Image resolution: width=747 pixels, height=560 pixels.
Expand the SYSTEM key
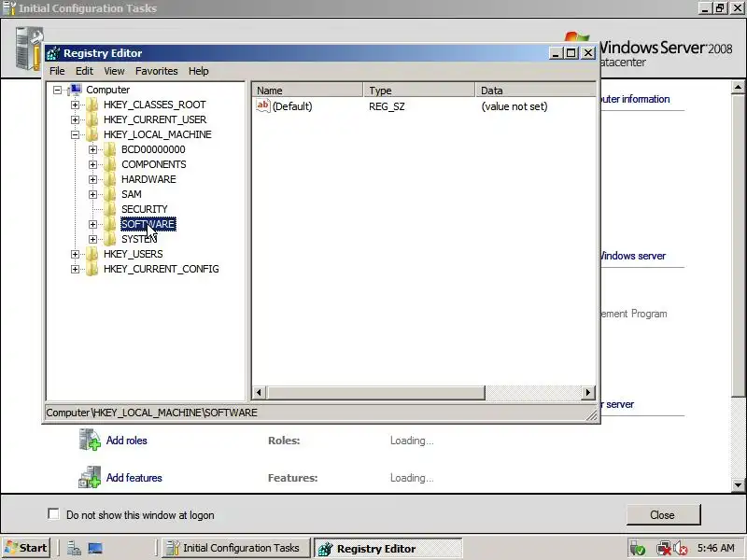coord(92,239)
